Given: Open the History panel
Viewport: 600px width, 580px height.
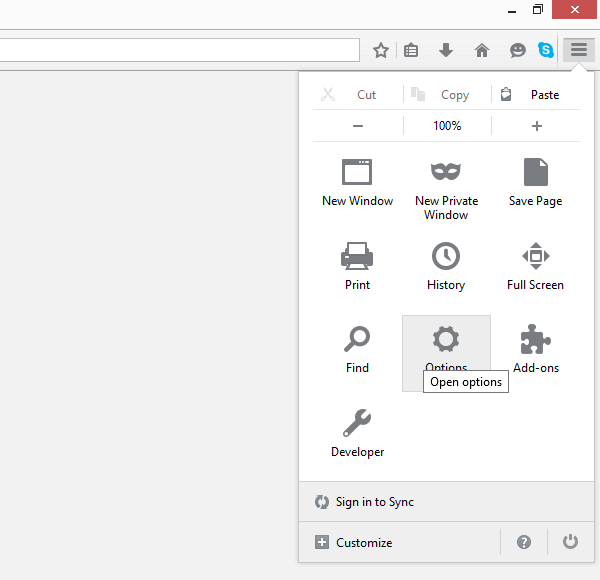Looking at the screenshot, I should point(446,266).
